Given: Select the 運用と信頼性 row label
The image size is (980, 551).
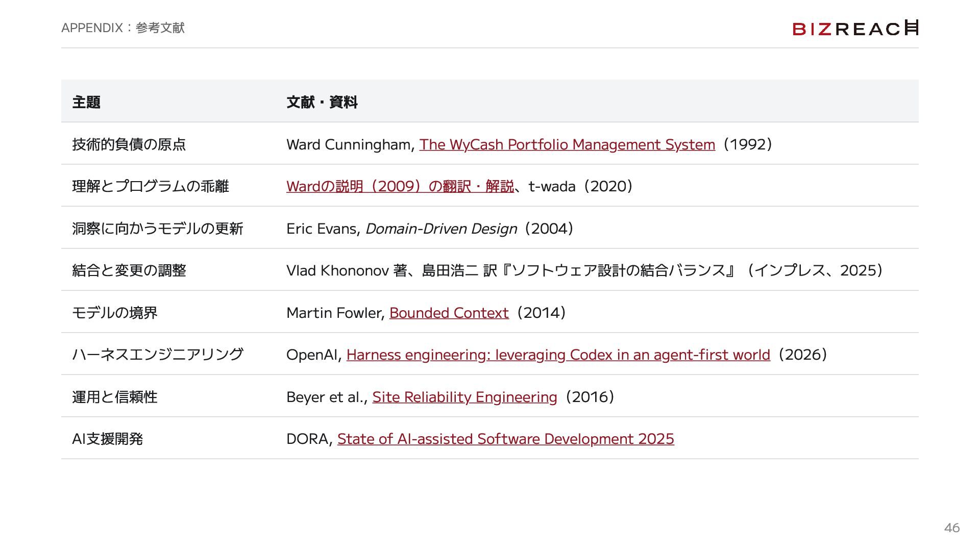Looking at the screenshot, I should coord(114,397).
